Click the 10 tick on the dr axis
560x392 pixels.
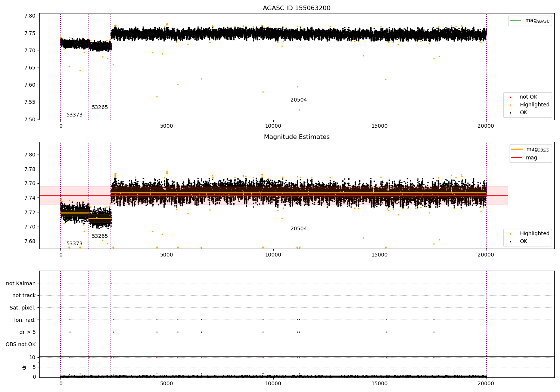tap(32, 357)
